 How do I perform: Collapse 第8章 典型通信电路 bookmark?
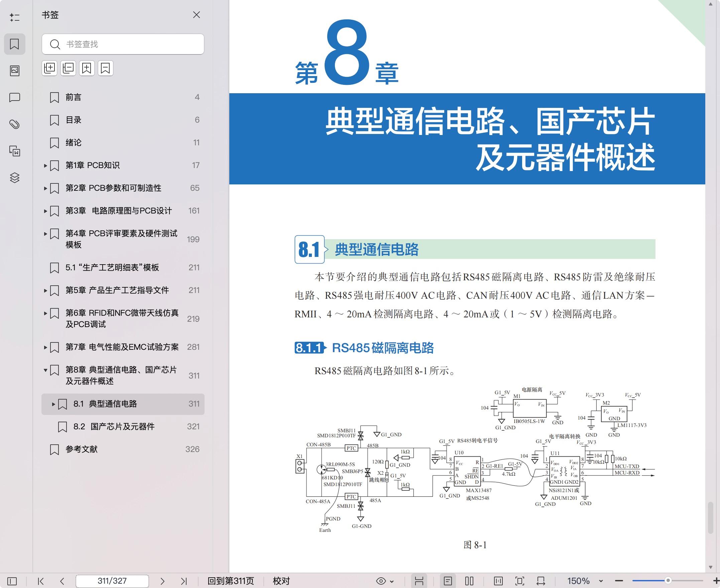tap(45, 370)
